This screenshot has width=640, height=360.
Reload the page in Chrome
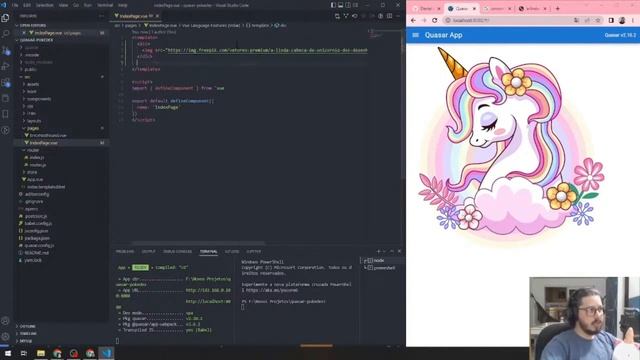(435, 20)
